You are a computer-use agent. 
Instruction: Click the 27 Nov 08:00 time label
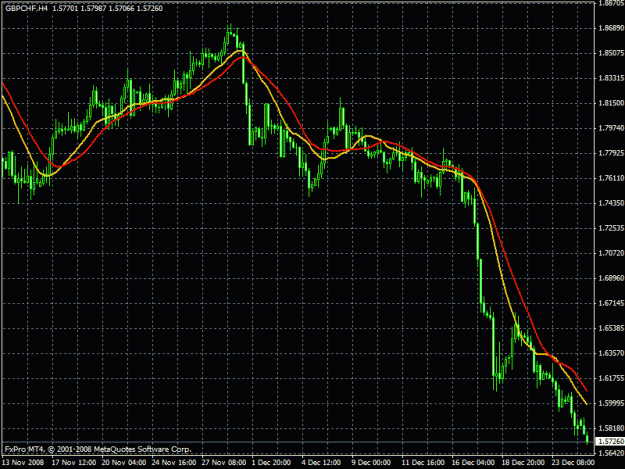224,463
